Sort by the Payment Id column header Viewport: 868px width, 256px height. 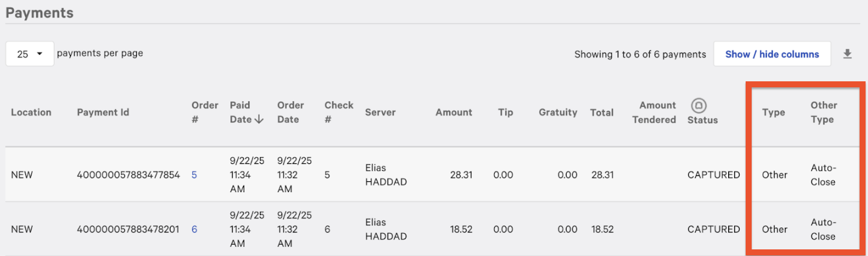[103, 112]
